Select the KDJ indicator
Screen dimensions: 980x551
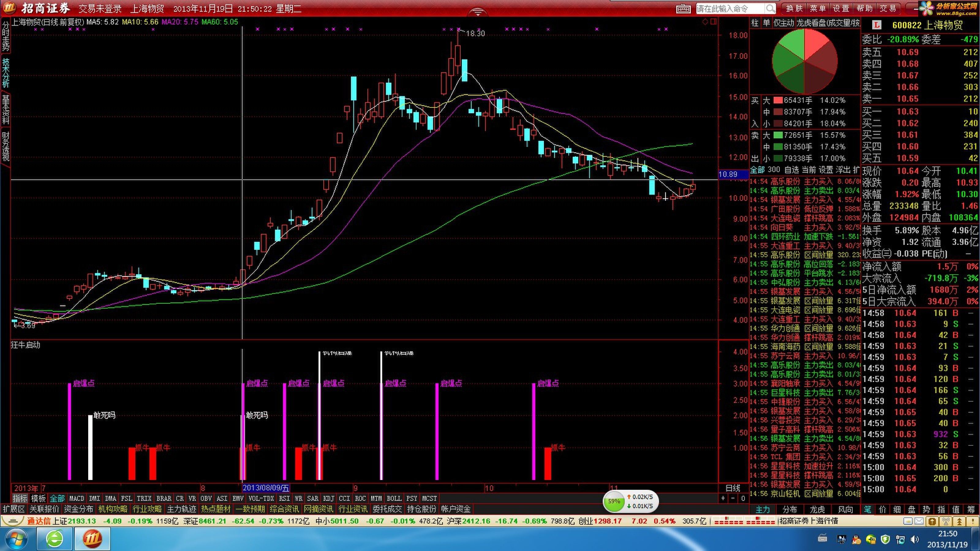(328, 498)
